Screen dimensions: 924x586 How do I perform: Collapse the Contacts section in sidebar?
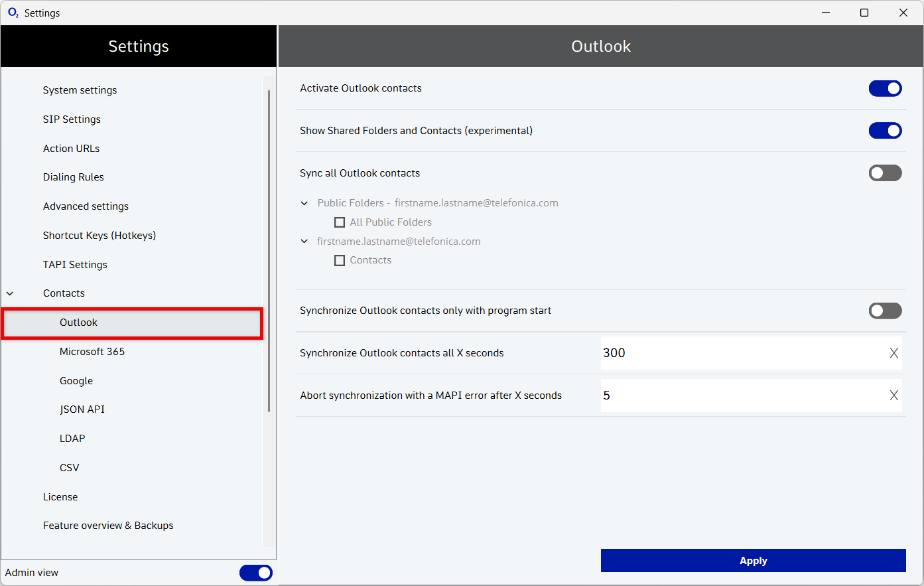(x=10, y=293)
